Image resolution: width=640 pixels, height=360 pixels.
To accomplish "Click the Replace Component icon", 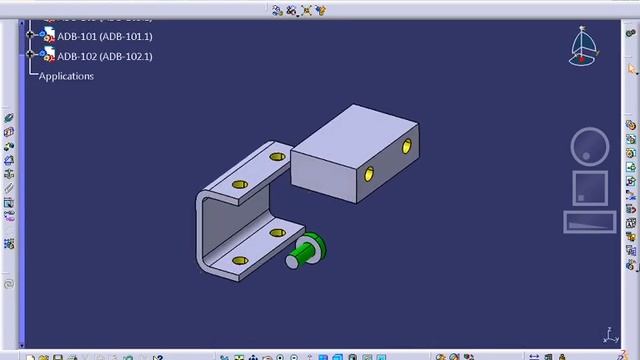I will 631,195.
